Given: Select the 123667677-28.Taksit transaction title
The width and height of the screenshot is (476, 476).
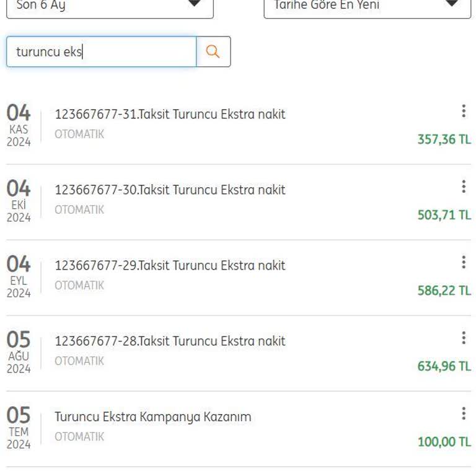Looking at the screenshot, I should coord(170,341).
